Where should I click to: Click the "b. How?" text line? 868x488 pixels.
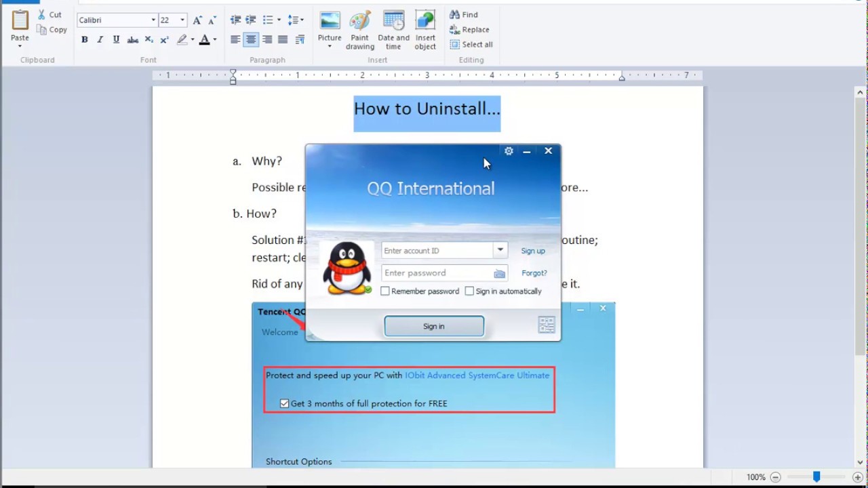pos(254,213)
